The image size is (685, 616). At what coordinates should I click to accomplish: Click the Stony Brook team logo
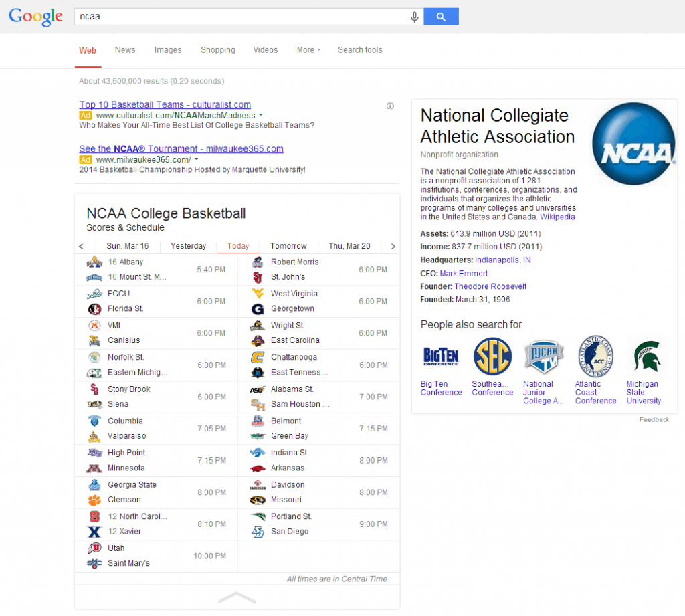click(x=94, y=389)
